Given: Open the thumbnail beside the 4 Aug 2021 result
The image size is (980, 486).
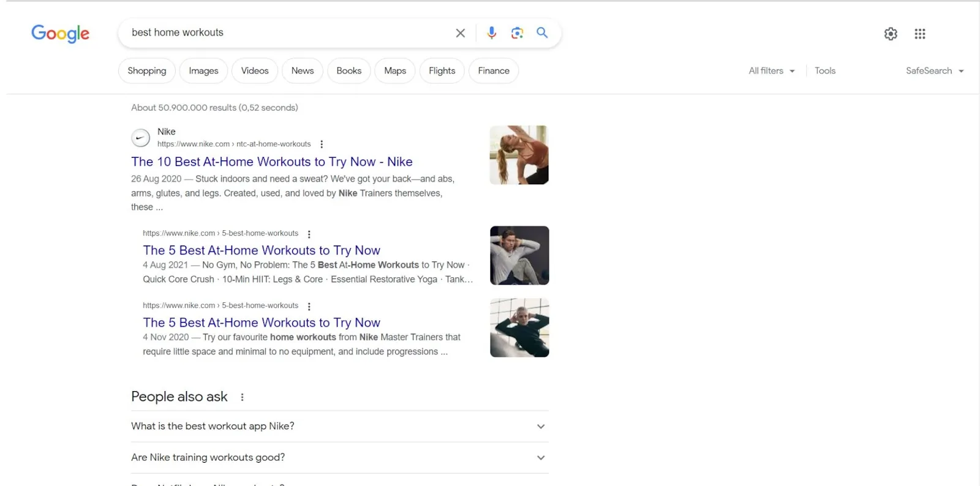Looking at the screenshot, I should (519, 255).
